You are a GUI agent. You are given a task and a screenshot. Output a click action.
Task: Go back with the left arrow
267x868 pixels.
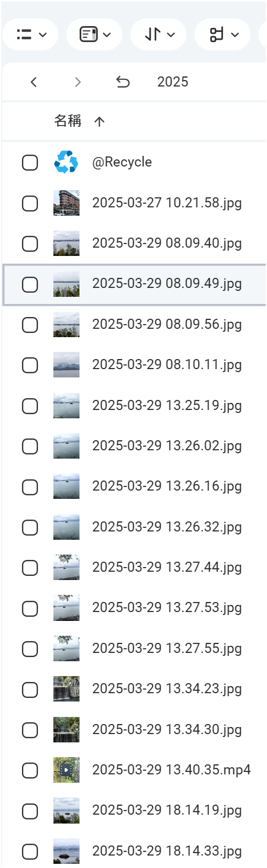click(34, 82)
